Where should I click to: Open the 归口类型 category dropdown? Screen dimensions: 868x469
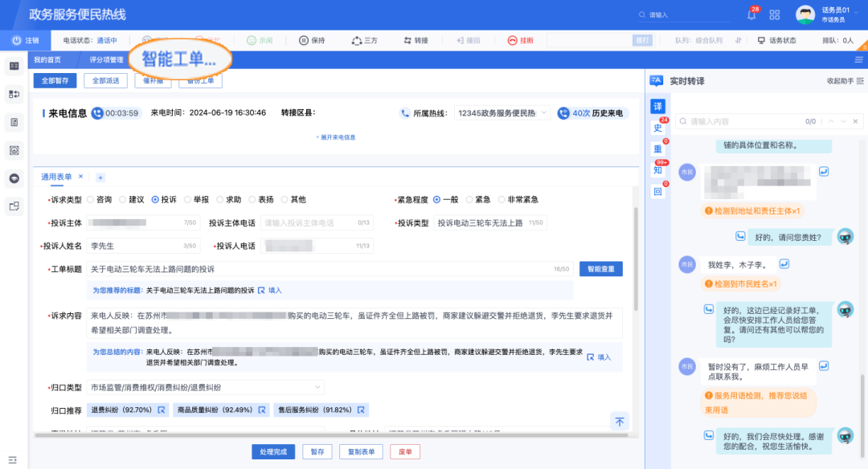[206, 387]
